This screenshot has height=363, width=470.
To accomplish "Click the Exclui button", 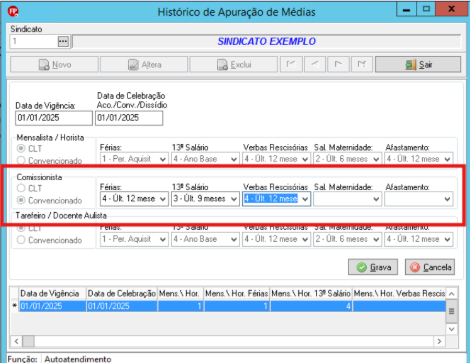I will (x=234, y=64).
